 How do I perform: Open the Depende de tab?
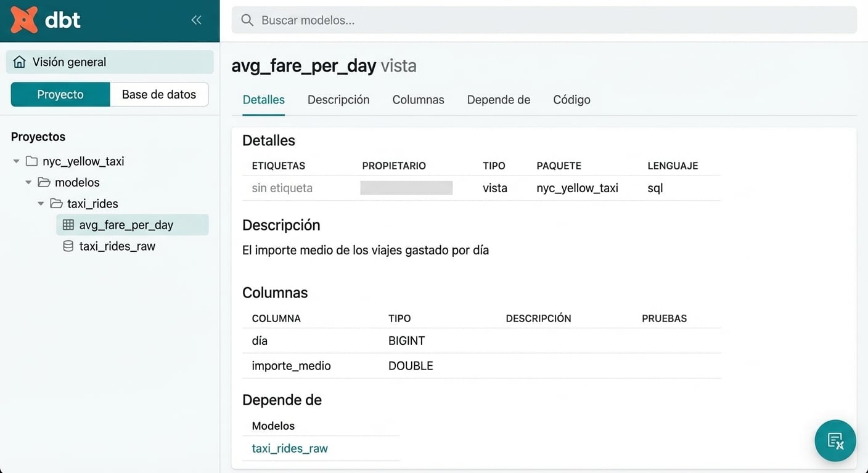[x=499, y=100]
